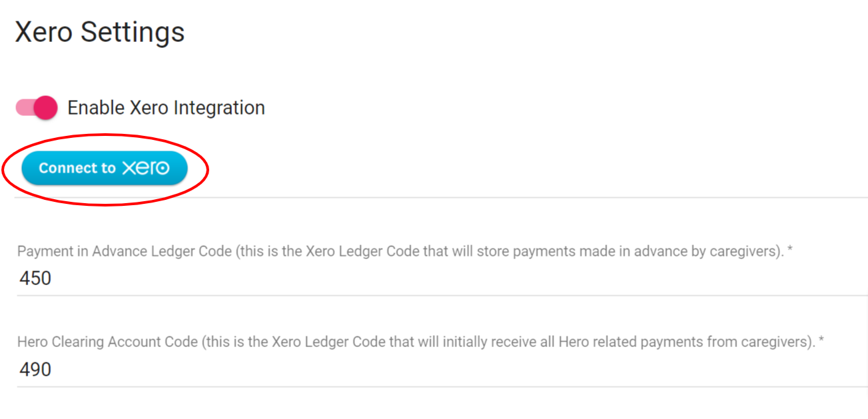Click the Xero Settings page heading

[100, 32]
